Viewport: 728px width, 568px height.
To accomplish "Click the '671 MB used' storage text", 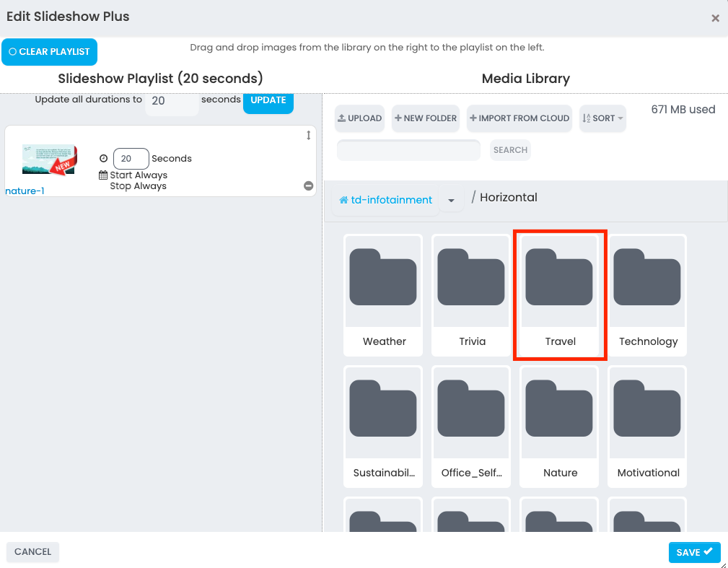I will pos(683,110).
